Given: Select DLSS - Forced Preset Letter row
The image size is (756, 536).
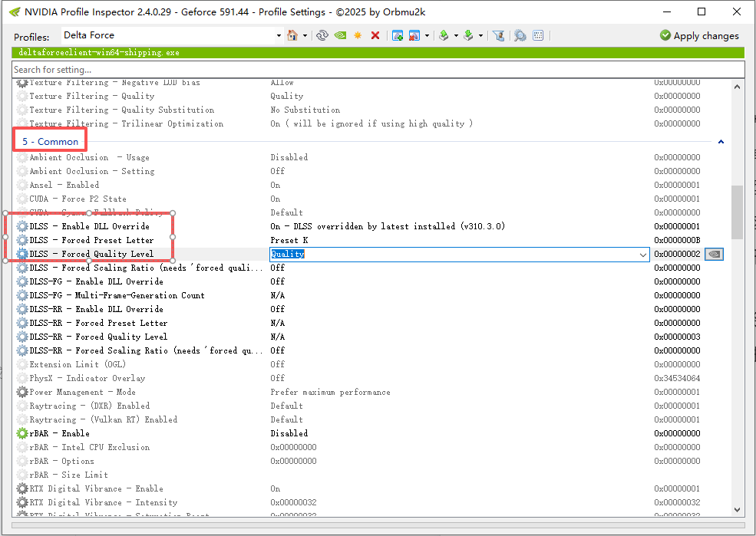Looking at the screenshot, I should 91,240.
